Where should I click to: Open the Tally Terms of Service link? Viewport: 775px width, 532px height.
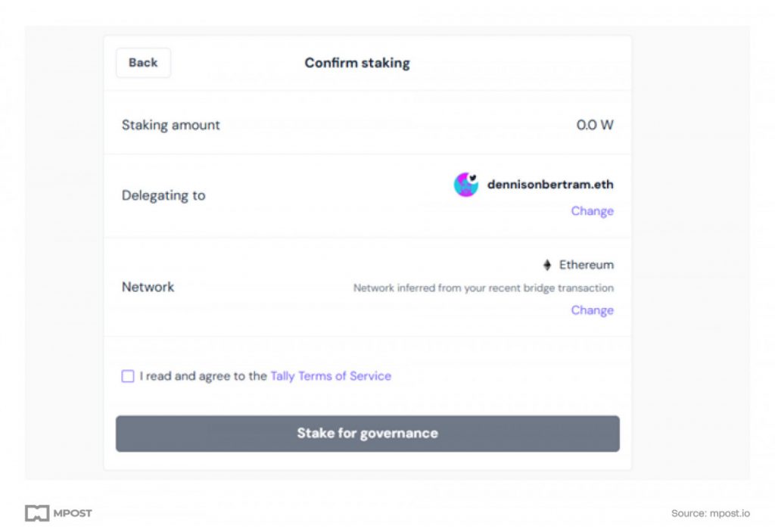tap(331, 376)
